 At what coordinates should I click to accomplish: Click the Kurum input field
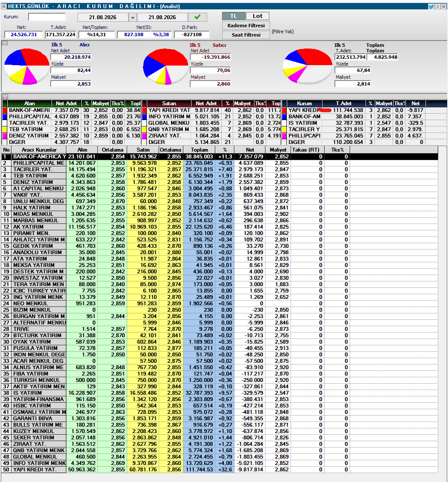(x=47, y=17)
